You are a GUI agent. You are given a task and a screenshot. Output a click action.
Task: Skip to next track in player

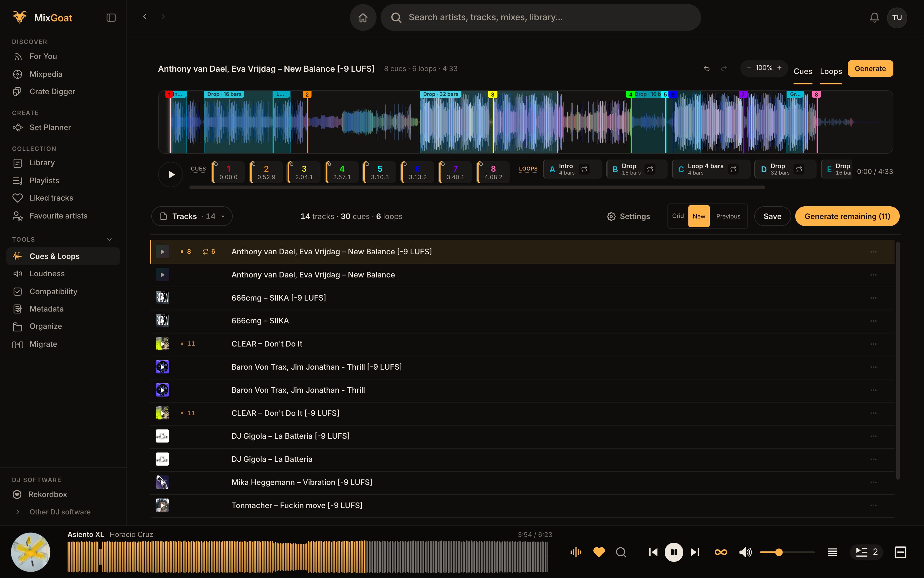(695, 552)
